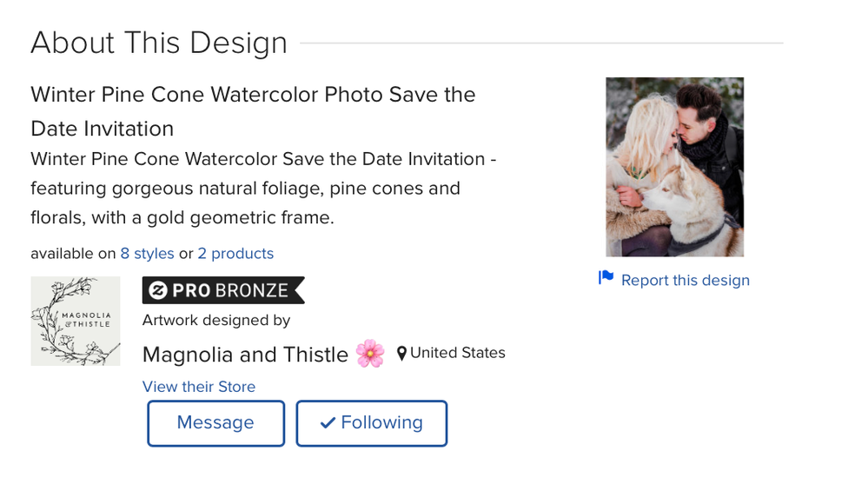
Task: Click the checkmark inside the Following button
Action: (x=328, y=423)
